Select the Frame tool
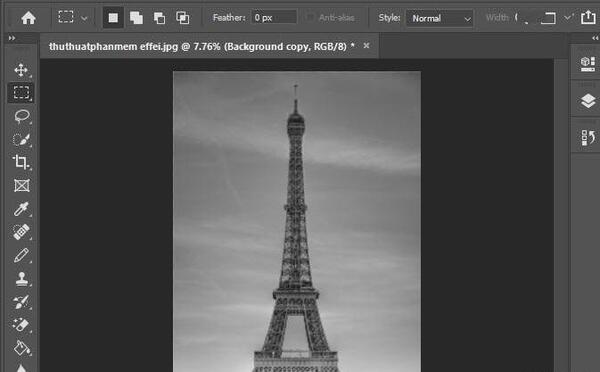600x372 pixels. tap(21, 186)
